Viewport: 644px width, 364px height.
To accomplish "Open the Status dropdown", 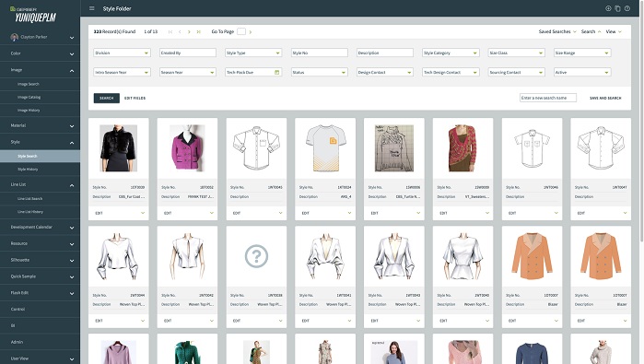I will coord(319,72).
